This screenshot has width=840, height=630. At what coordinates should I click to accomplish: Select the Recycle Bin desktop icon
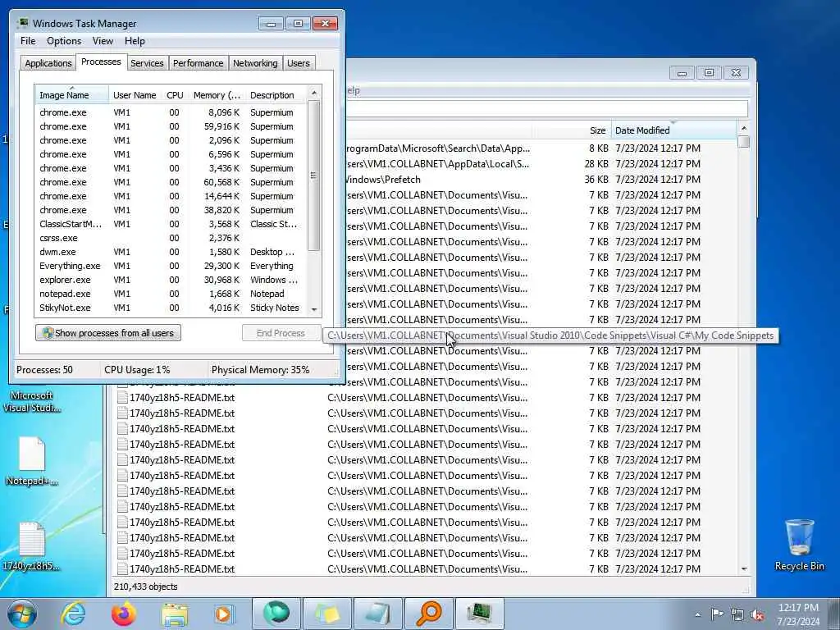799,545
